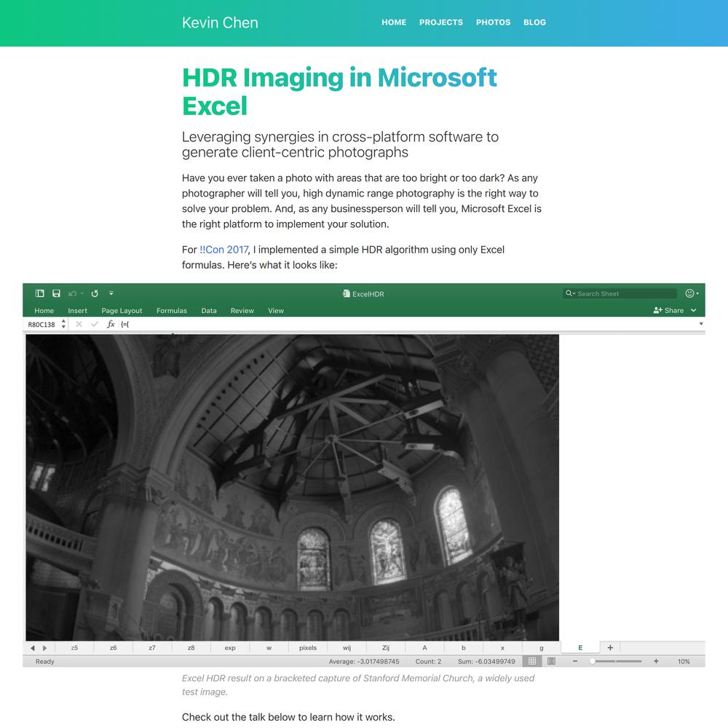Image resolution: width=728 pixels, height=728 pixels.
Task: Click the Share button in Excel
Action: [x=668, y=310]
